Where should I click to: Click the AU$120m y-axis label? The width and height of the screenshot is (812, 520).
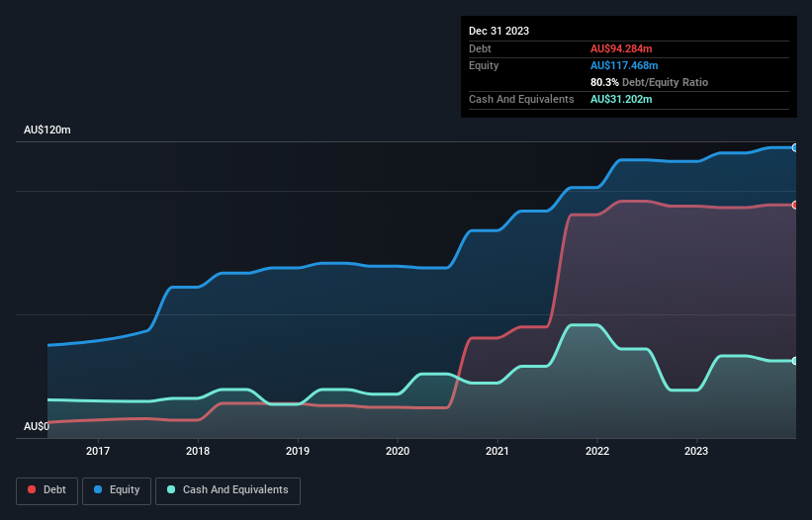pos(47,130)
